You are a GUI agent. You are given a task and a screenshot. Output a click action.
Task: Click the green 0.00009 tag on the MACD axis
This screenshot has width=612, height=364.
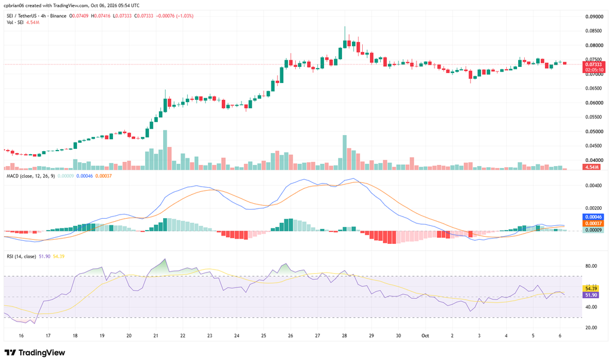pos(593,230)
